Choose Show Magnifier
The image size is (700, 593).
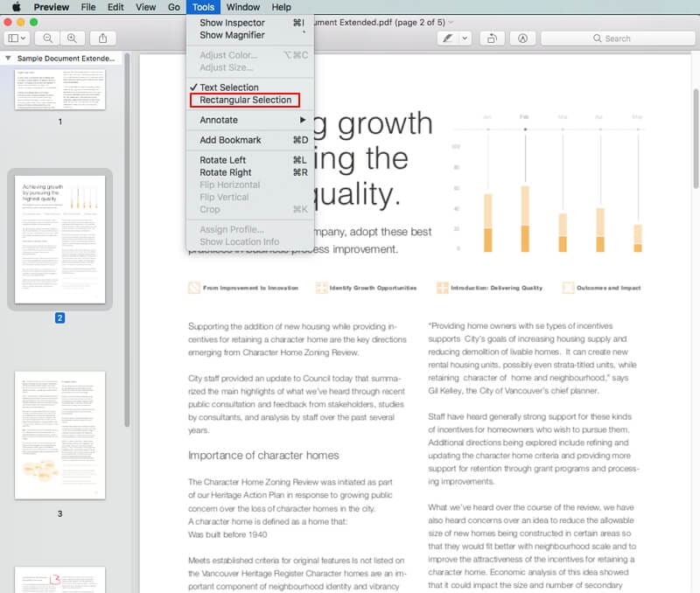coord(250,35)
